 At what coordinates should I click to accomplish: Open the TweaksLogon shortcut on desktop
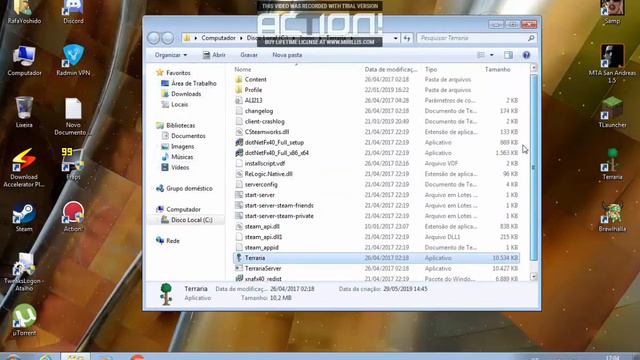[x=24, y=272]
